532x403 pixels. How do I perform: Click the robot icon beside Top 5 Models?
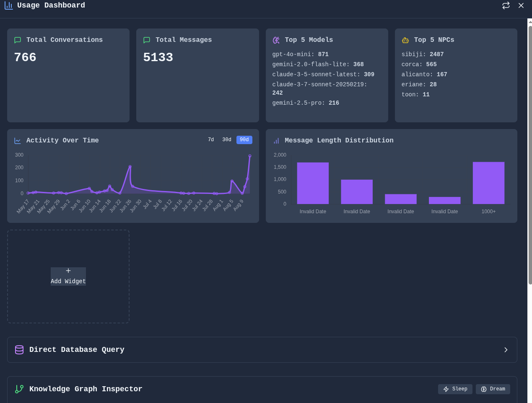coord(276,40)
